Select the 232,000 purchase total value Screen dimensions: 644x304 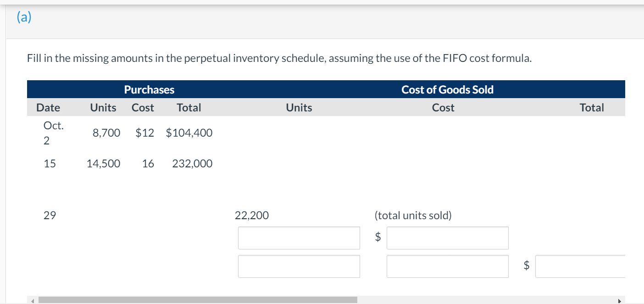192,164
